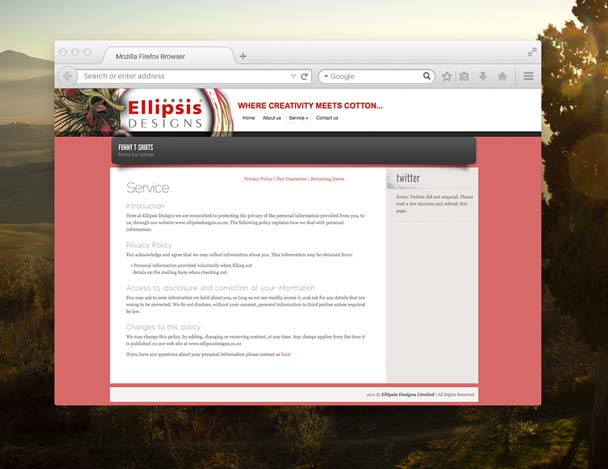Expand the Service menu dropdown
Screen dimensions: 608x469
(298, 118)
